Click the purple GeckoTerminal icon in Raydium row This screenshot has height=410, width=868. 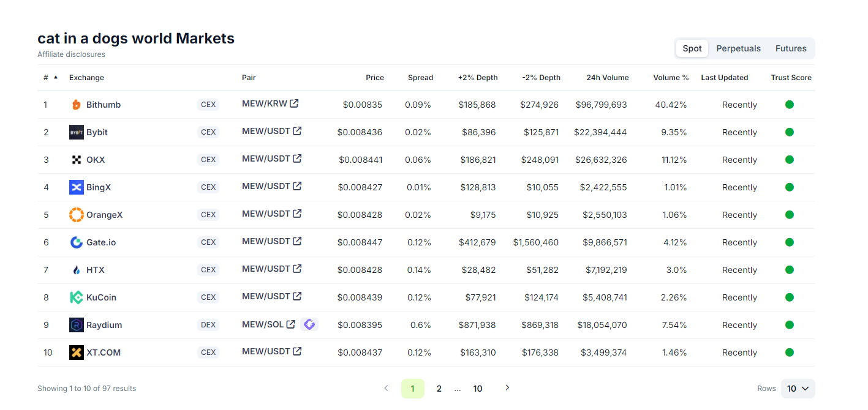coord(309,324)
